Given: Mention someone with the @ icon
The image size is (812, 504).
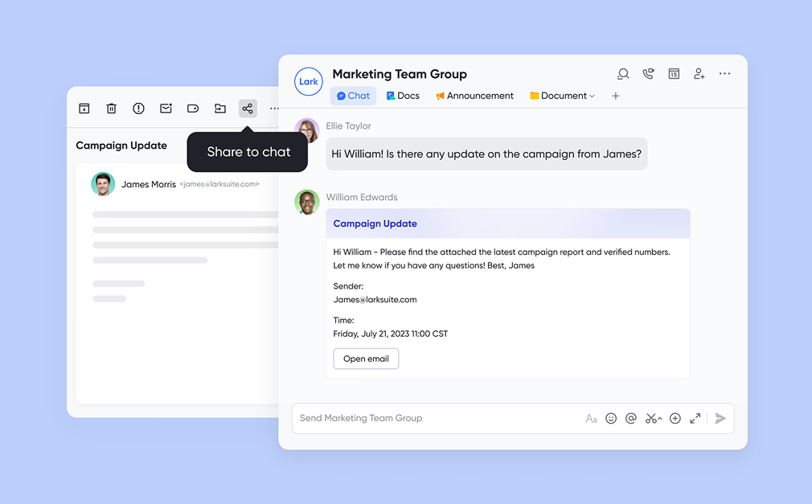Looking at the screenshot, I should tap(630, 418).
